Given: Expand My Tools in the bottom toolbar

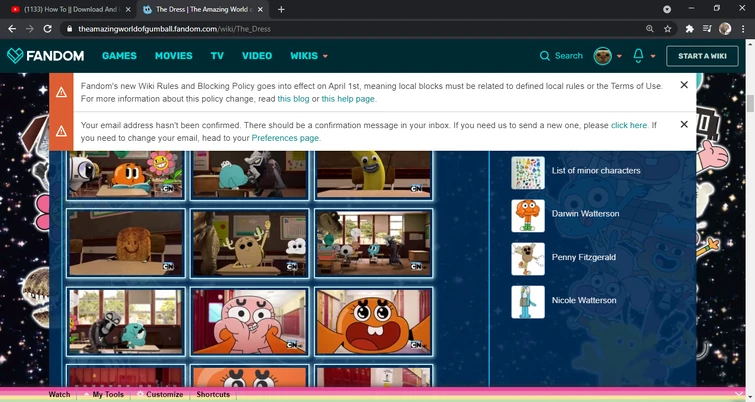Looking at the screenshot, I should point(104,394).
